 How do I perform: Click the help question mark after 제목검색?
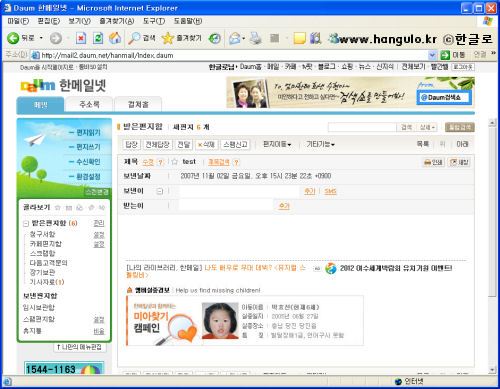click(x=236, y=162)
